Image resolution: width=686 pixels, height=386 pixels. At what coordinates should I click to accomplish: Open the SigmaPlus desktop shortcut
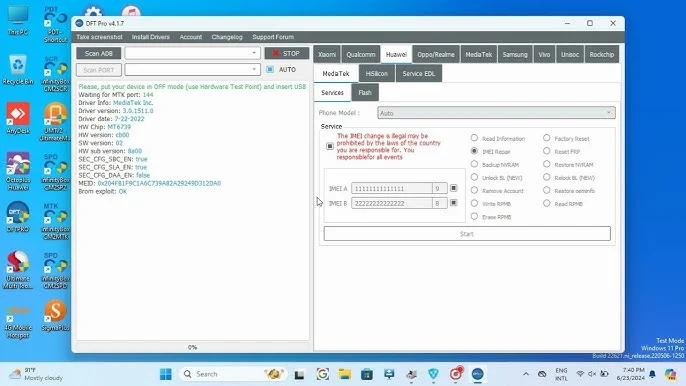55,315
